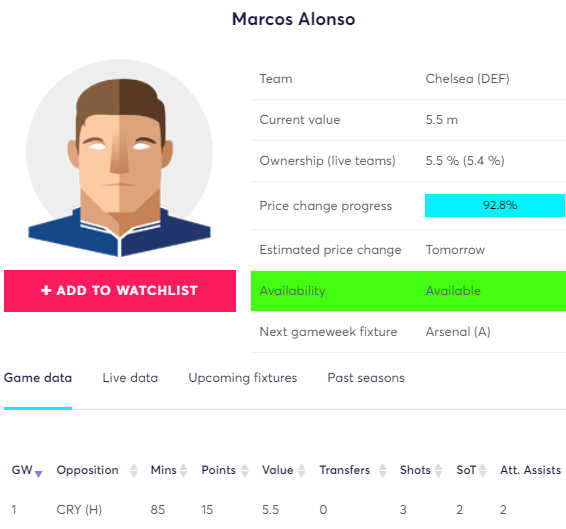Viewport: 566px width, 529px height.
Task: Click the Add to Watchlist button
Action: pyautogui.click(x=120, y=291)
